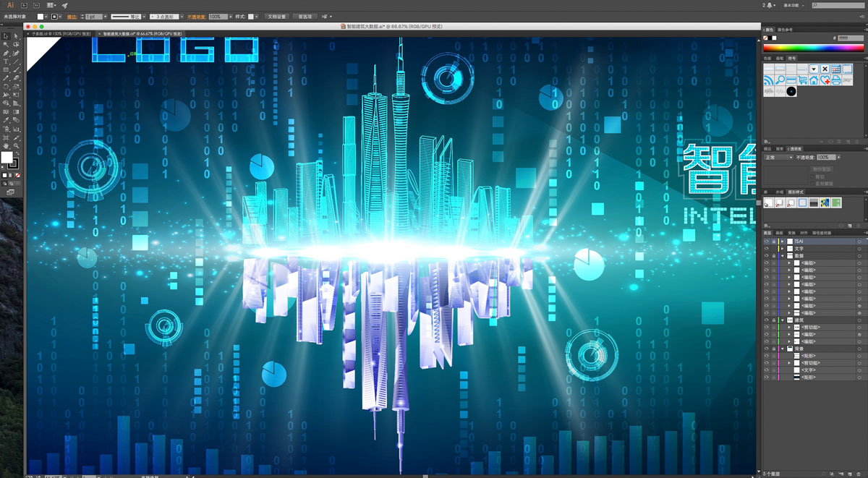Screen dimensions: 868x478
Task: Click the 不透明度 link in the control bar
Action: [x=197, y=16]
